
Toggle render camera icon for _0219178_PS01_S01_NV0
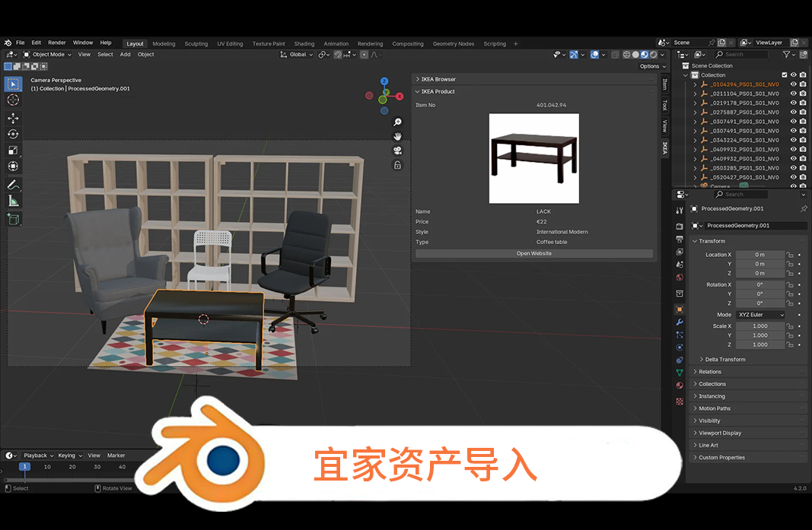click(x=803, y=103)
